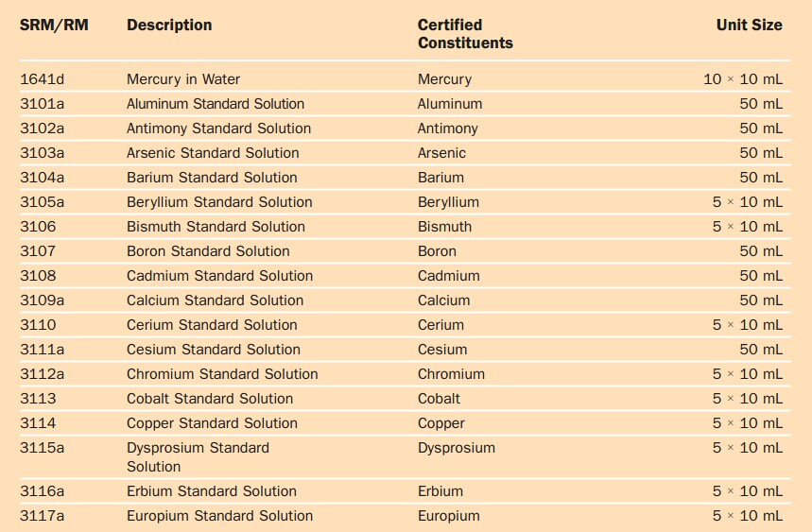The height and width of the screenshot is (532, 812).
Task: Select Aluminum Standard Solution row text
Action: tap(216, 104)
